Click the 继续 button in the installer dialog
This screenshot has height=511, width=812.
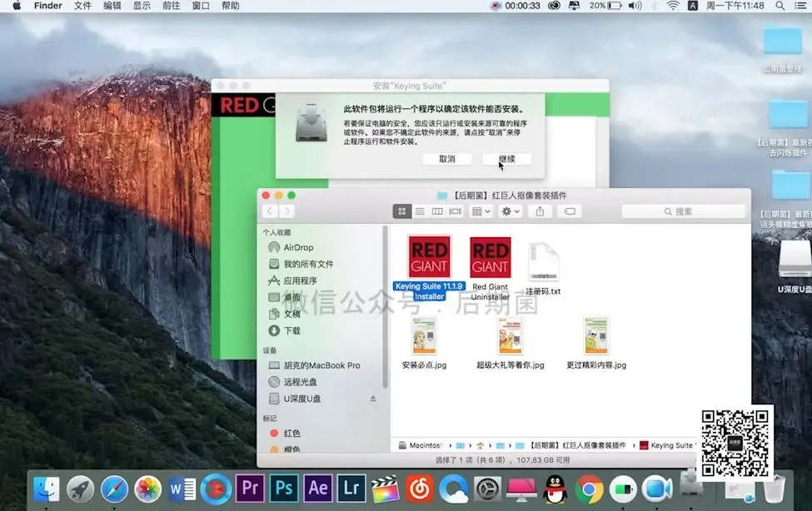coord(506,159)
